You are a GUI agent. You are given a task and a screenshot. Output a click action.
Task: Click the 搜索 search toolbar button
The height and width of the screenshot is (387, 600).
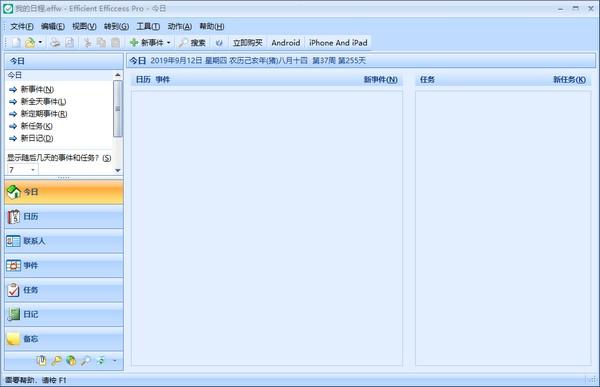(192, 42)
